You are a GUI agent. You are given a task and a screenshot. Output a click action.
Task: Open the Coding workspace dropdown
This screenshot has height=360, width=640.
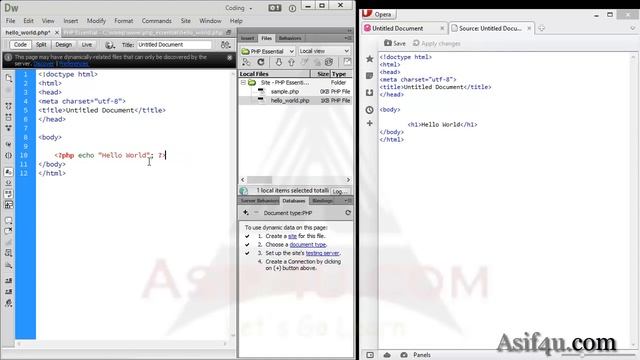239,8
